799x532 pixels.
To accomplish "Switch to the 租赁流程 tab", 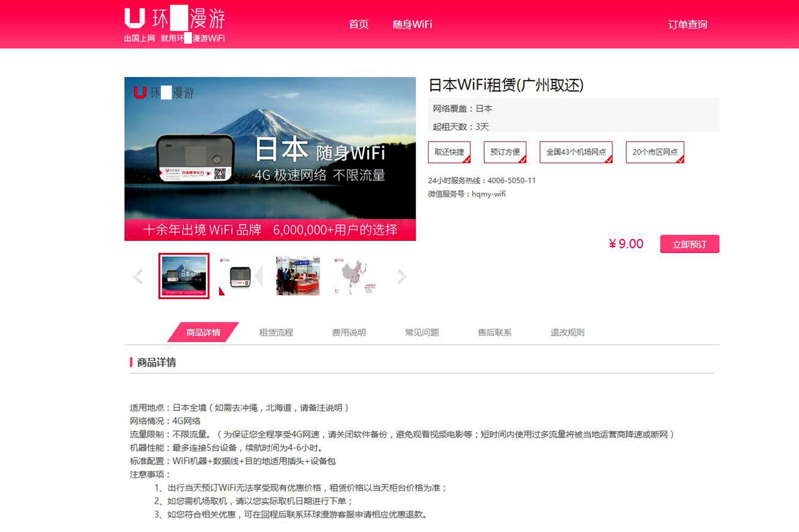I will pyautogui.click(x=276, y=332).
